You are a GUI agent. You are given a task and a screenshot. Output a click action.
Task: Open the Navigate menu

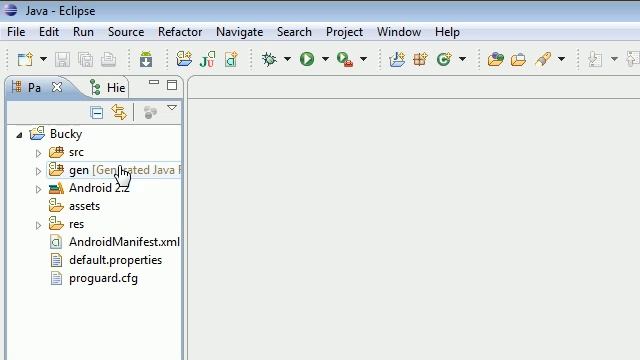240,32
